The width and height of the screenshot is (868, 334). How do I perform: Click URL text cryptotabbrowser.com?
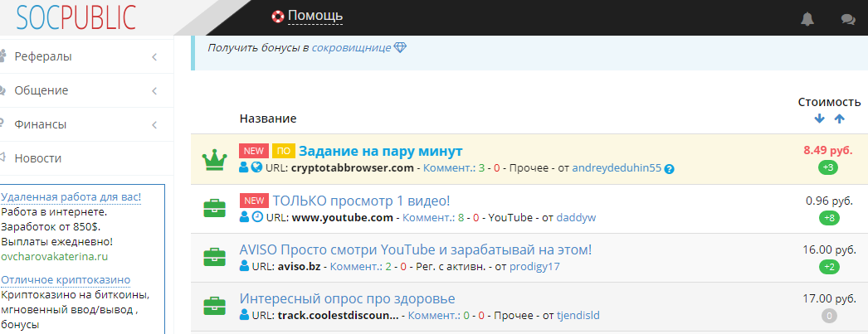(x=352, y=168)
